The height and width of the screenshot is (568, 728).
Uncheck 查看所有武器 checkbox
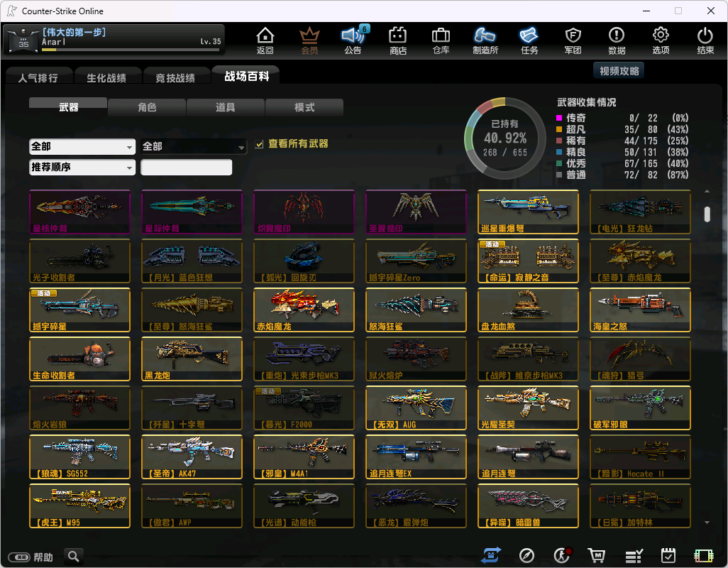259,144
